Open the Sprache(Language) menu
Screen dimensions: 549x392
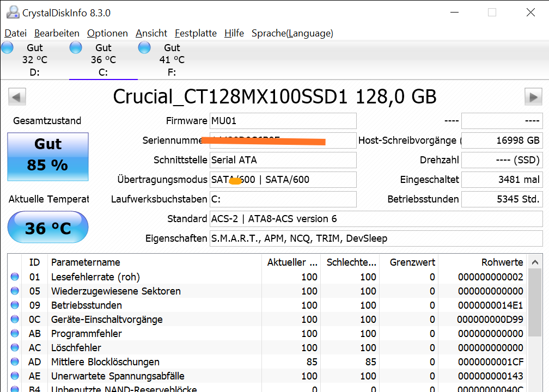[292, 33]
